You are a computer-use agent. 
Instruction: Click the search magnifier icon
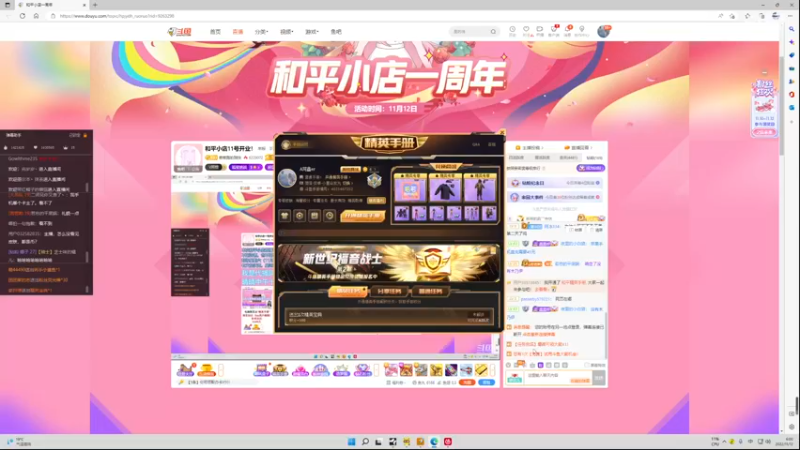pos(493,32)
